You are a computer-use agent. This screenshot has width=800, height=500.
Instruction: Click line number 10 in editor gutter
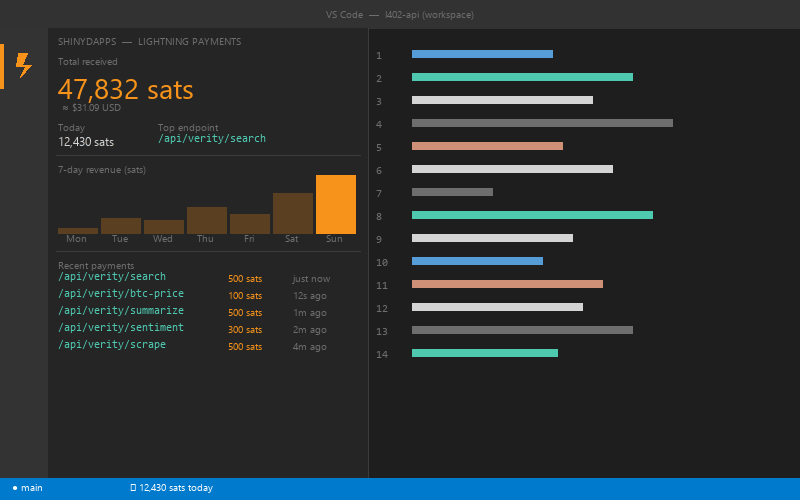382,262
